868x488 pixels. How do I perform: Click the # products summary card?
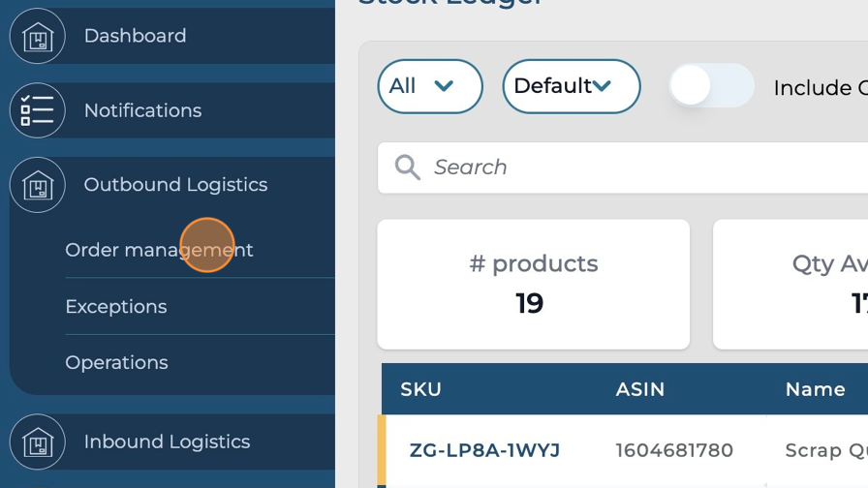533,284
